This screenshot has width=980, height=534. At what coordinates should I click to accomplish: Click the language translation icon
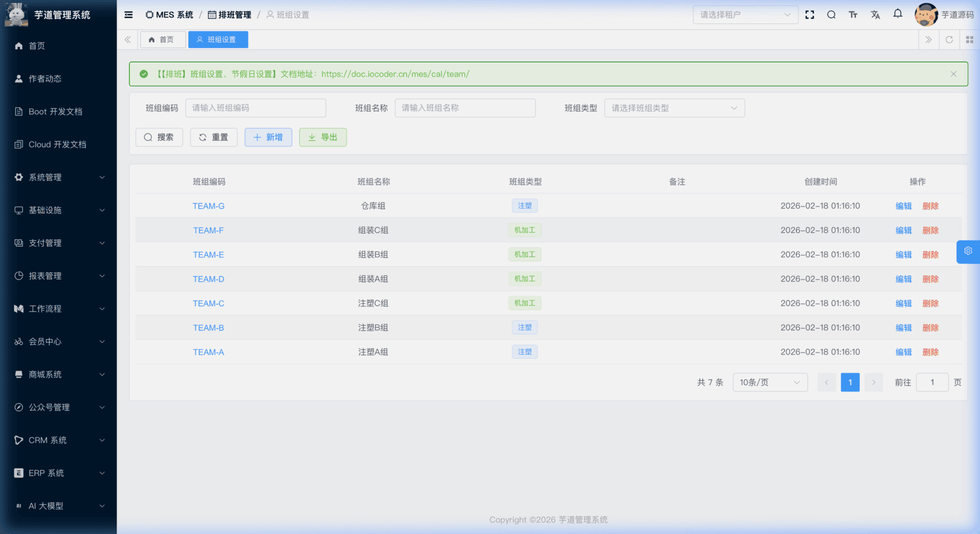point(875,15)
